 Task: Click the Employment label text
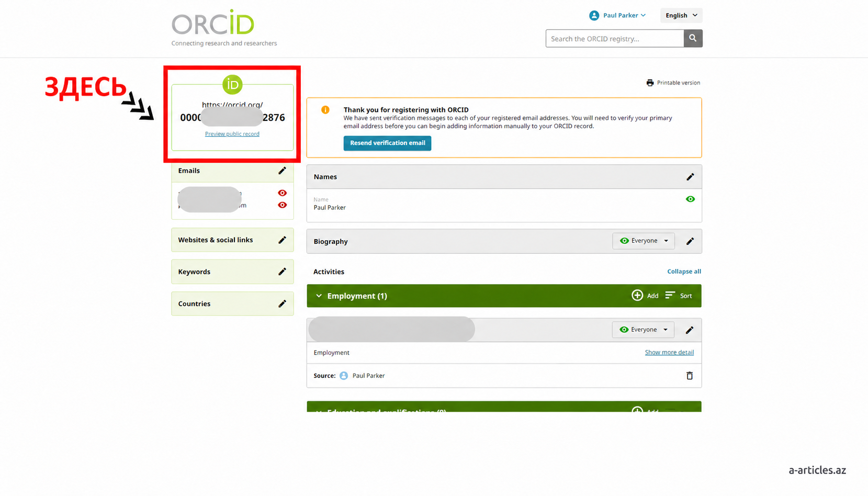tap(332, 353)
